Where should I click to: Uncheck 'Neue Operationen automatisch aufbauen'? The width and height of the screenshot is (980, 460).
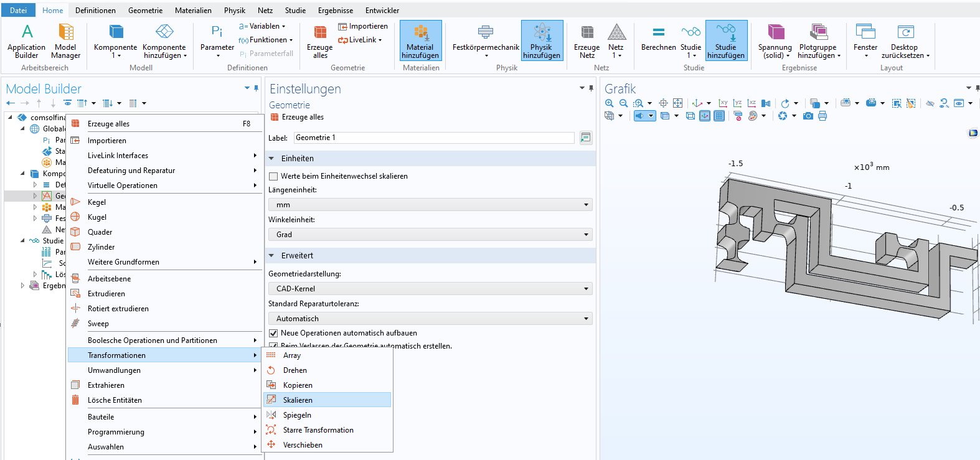(273, 333)
